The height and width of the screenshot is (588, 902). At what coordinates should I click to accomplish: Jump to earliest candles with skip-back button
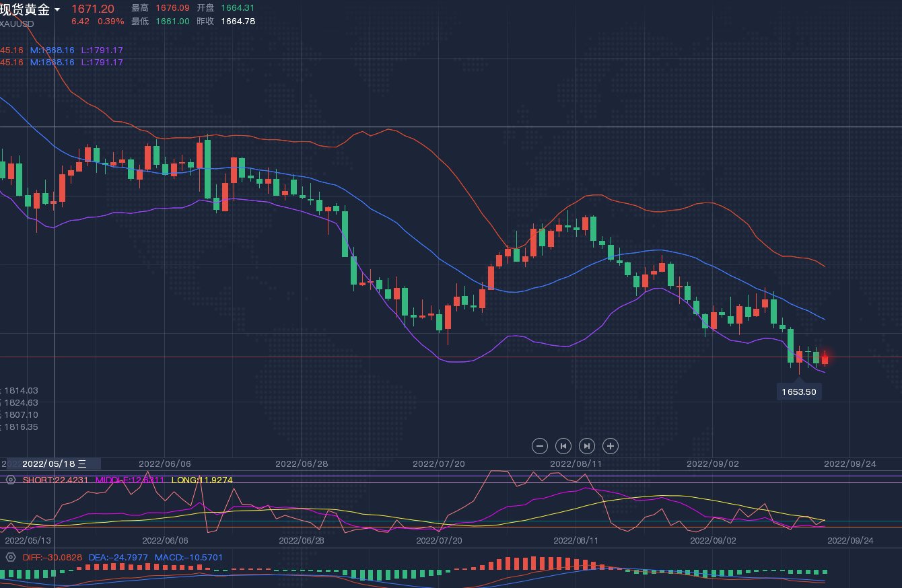(x=563, y=445)
